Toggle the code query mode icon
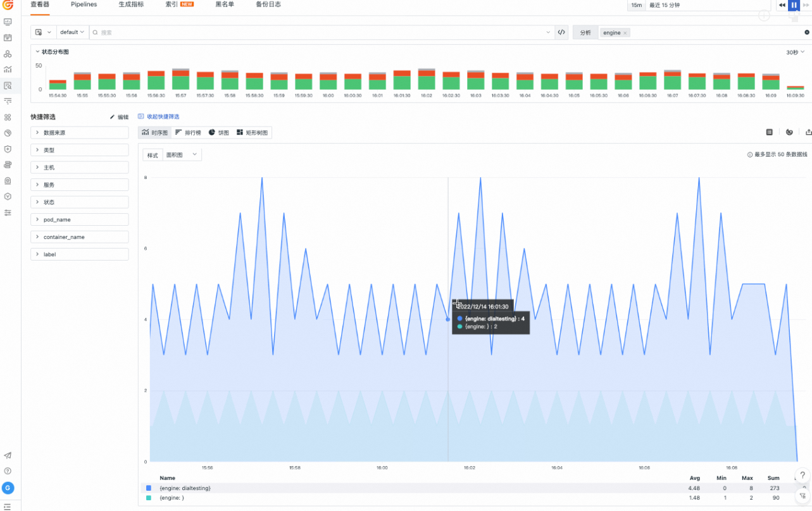The height and width of the screenshot is (511, 812). (561, 32)
